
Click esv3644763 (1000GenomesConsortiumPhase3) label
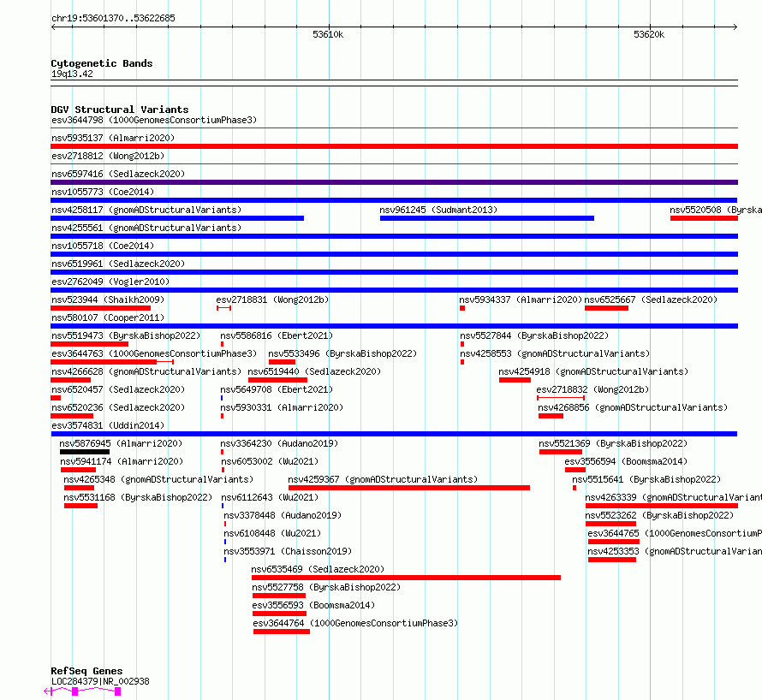[154, 353]
